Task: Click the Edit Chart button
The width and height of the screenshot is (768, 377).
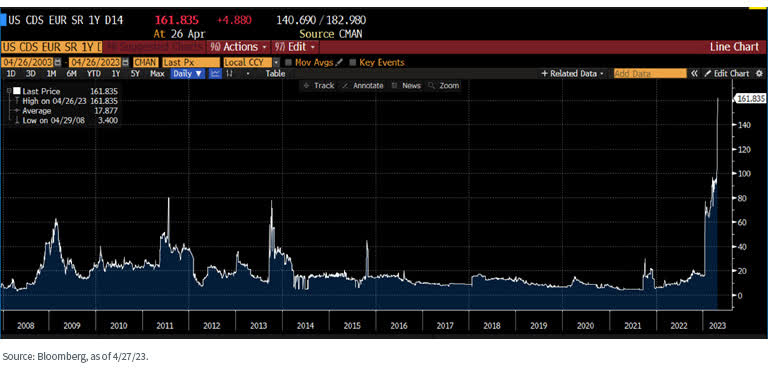Action: pyautogui.click(x=727, y=73)
